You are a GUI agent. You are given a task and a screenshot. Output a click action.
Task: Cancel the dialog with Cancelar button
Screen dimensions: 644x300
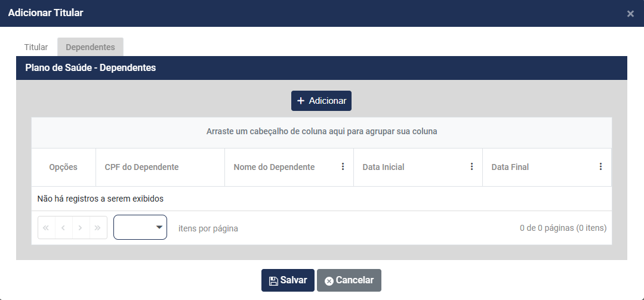click(x=349, y=280)
